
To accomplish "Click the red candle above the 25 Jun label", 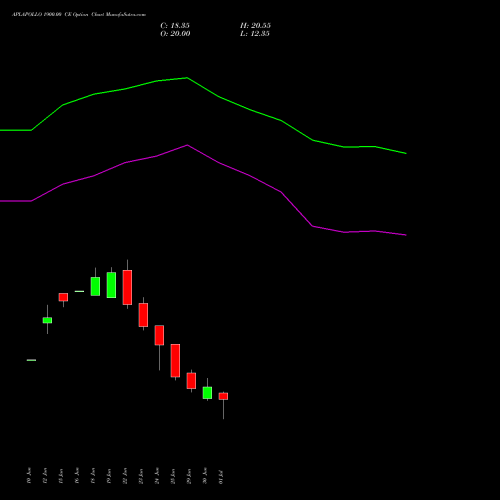I will pos(175,360).
